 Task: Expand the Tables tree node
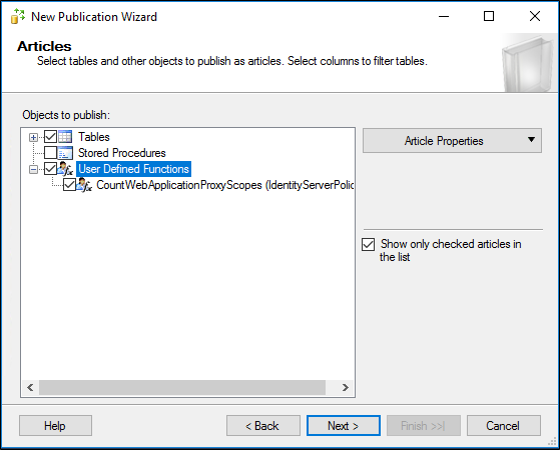[x=33, y=137]
